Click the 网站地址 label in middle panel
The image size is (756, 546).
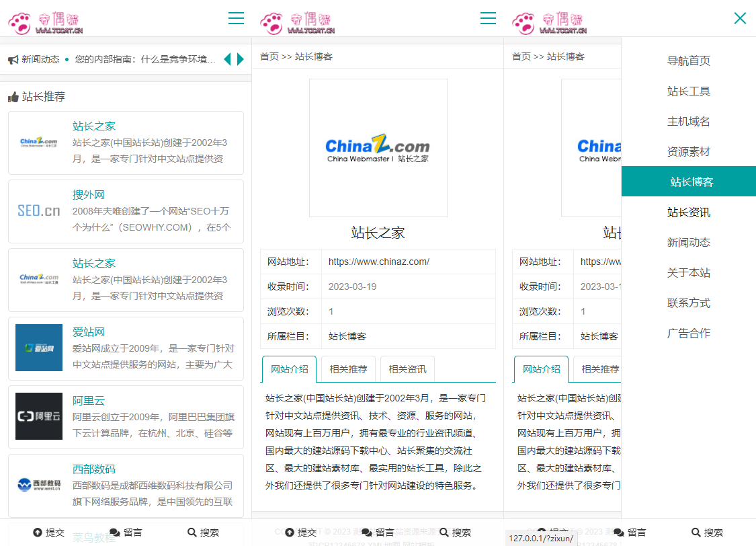click(288, 262)
